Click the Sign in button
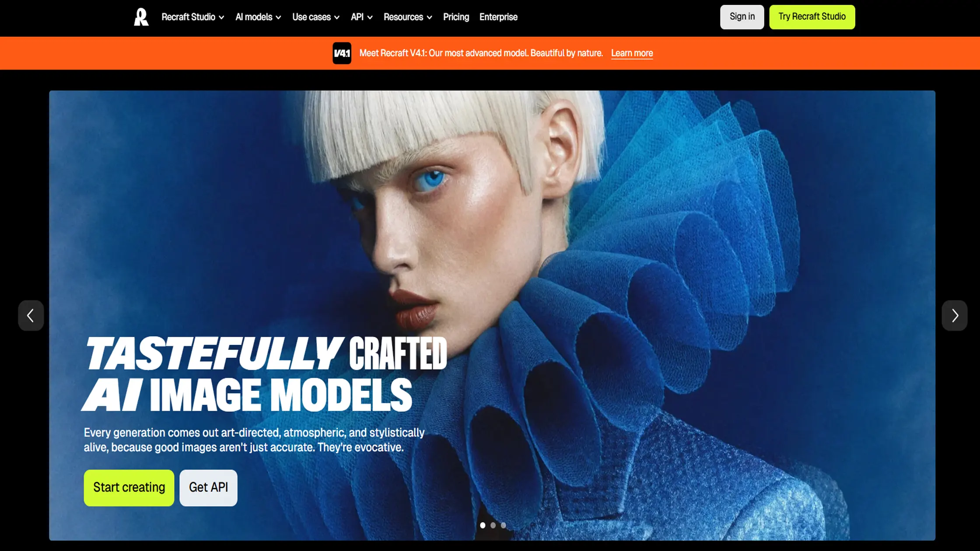Viewport: 980px width, 551px height. 742,17
